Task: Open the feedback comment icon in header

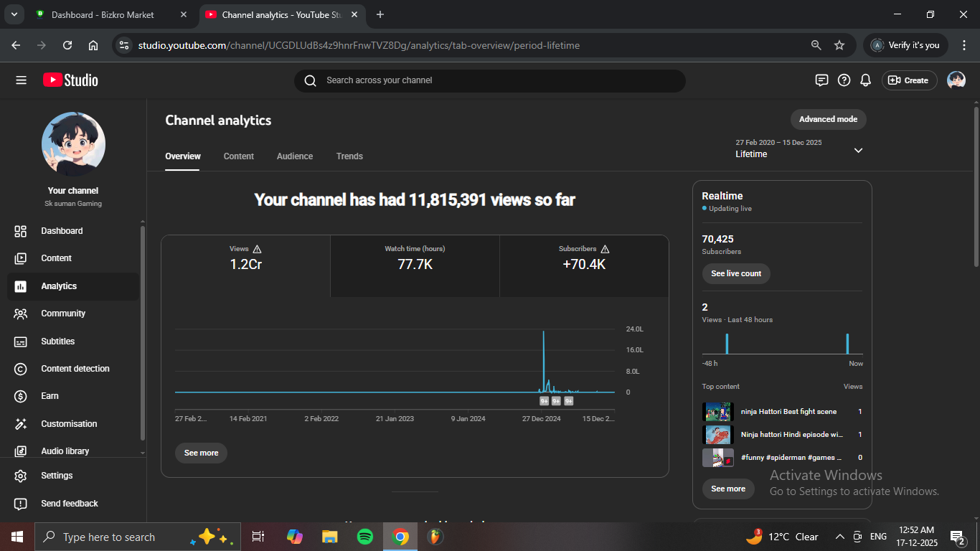Action: (822, 80)
